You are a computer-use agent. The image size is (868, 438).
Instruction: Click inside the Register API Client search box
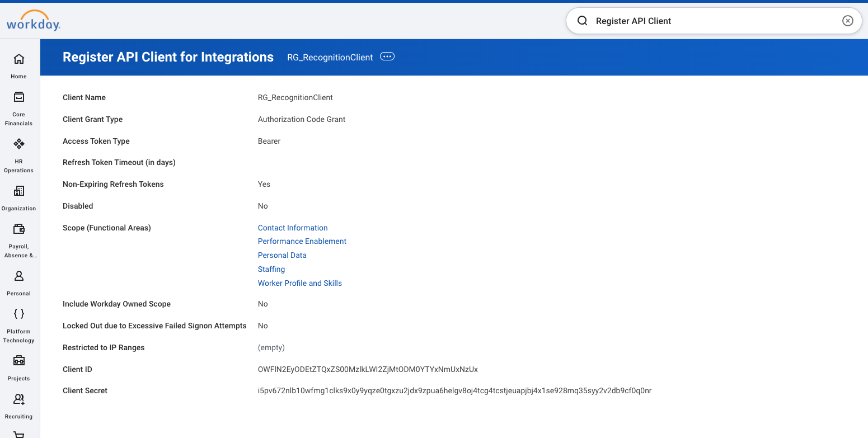[714, 21]
